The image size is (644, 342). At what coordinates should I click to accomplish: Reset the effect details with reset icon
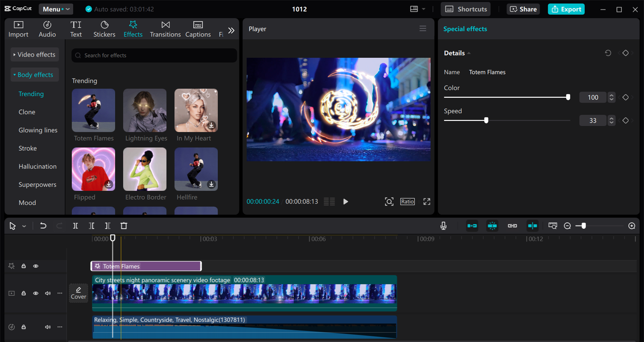pyautogui.click(x=608, y=53)
